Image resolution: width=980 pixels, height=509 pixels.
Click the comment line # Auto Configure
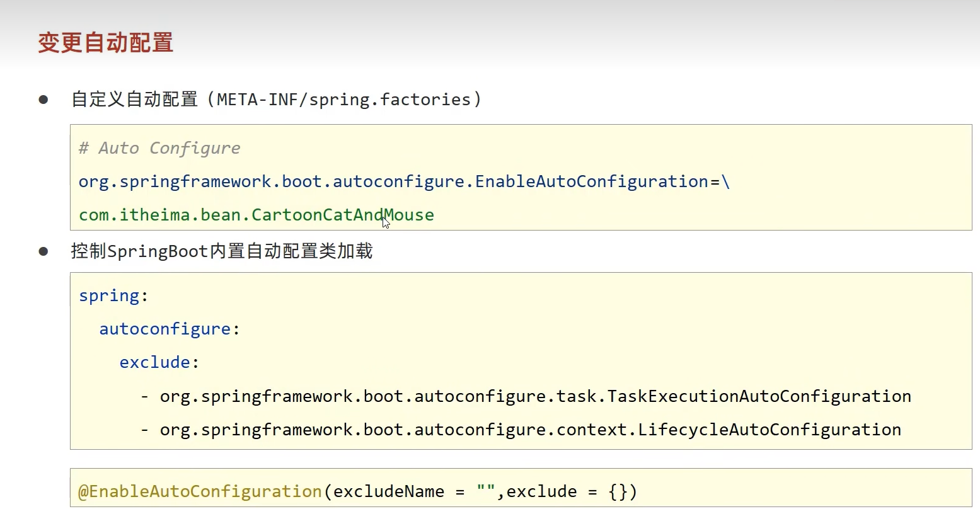coord(159,148)
